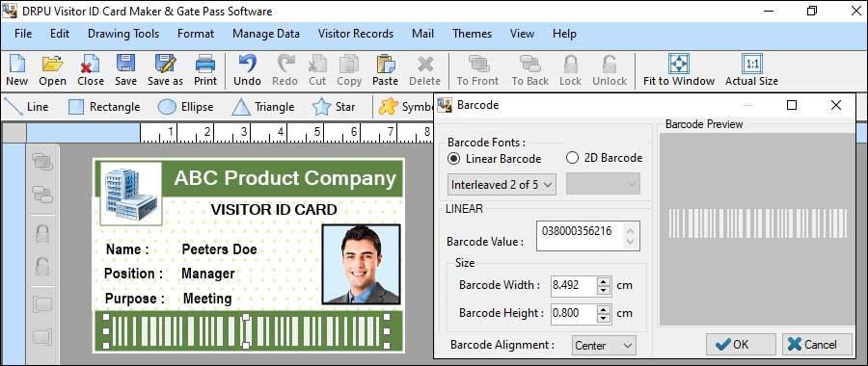868x366 pixels.
Task: Open the Edit menu
Action: pyautogui.click(x=60, y=34)
